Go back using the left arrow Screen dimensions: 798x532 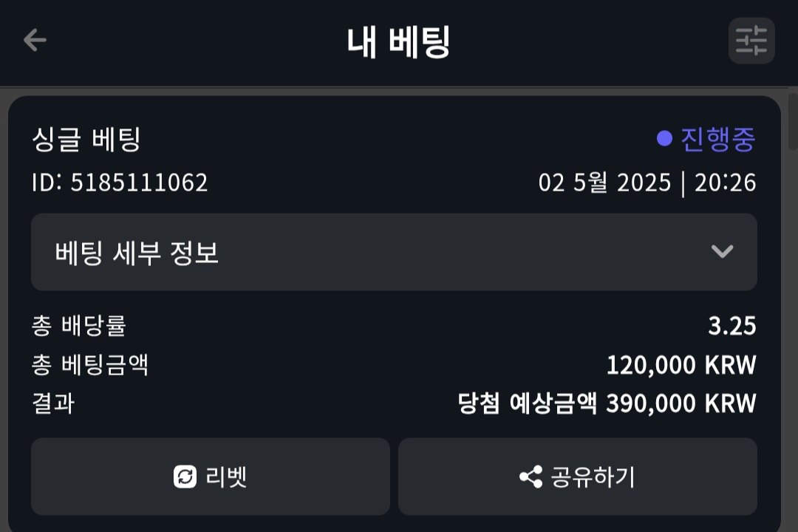point(35,40)
